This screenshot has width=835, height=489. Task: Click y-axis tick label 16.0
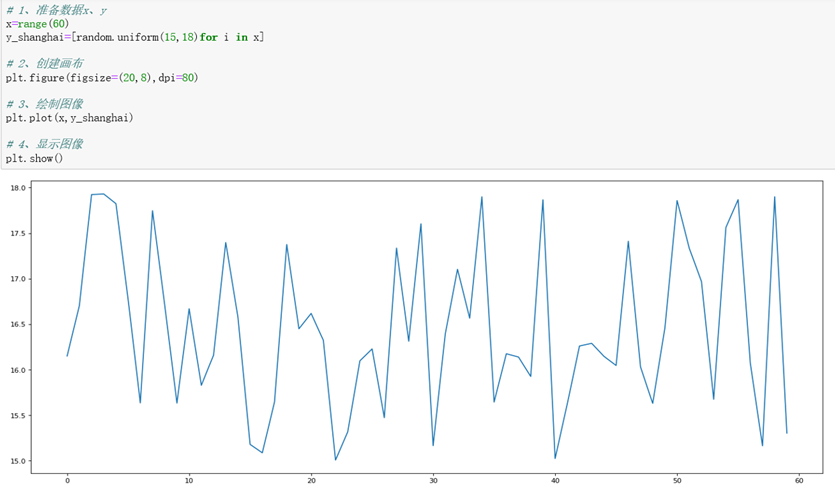click(x=18, y=370)
